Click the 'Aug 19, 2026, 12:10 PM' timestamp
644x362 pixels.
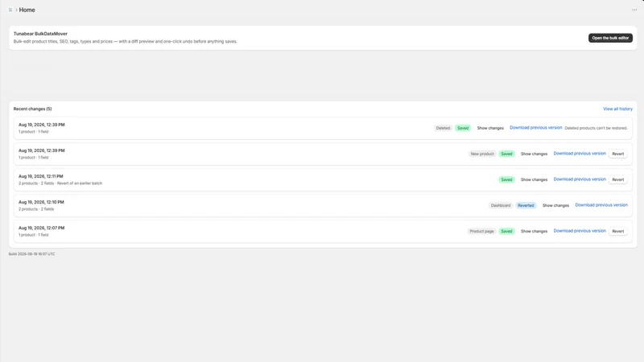click(41, 203)
